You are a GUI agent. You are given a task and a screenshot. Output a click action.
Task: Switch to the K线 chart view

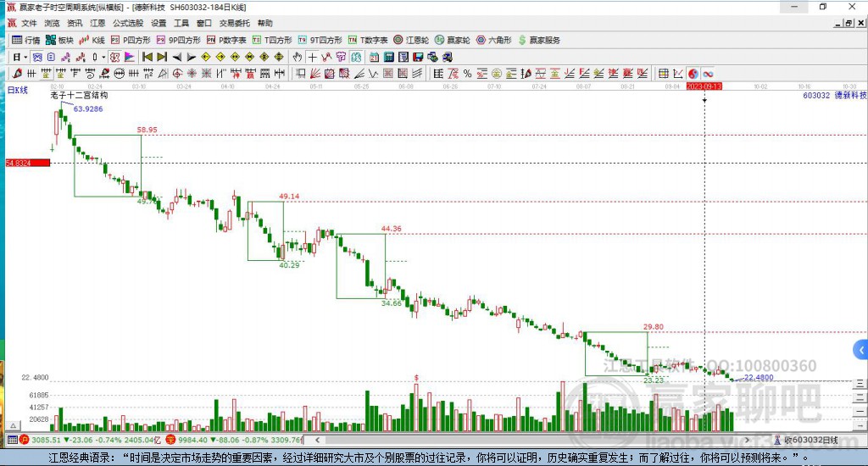tap(92, 40)
